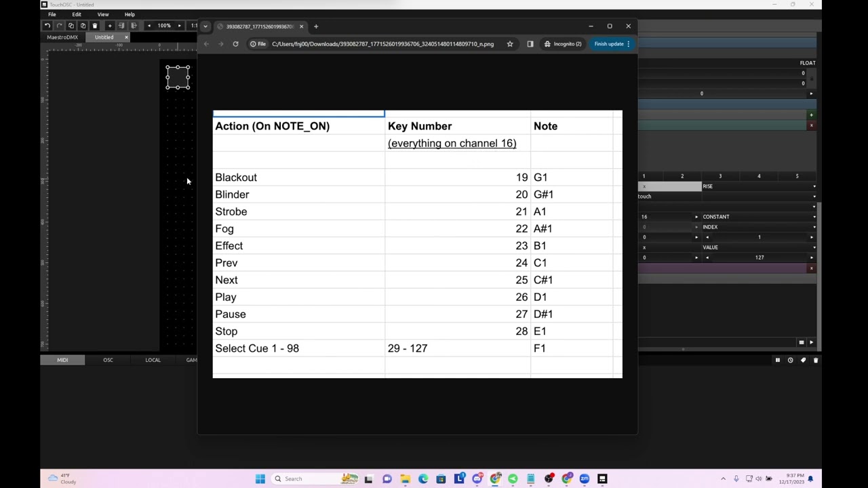The image size is (868, 488).
Task: Open the File menu in TouchOSC
Action: click(x=52, y=14)
